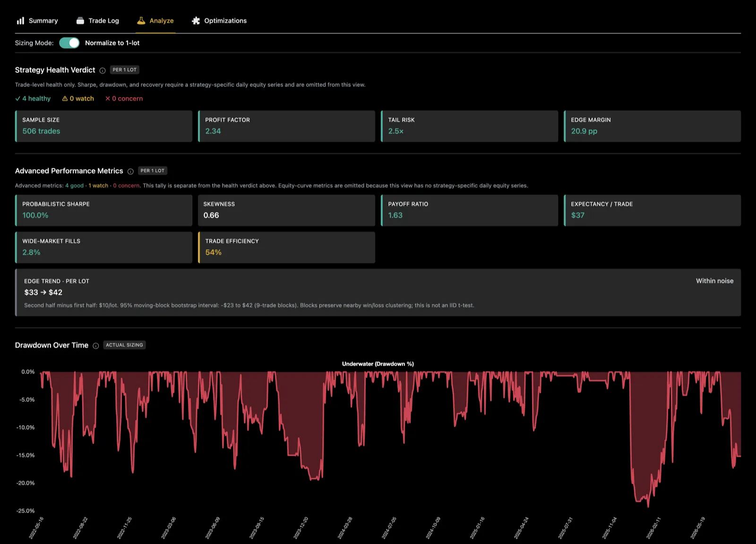Click the PER 1 LOT badge beside Strategy Health Verdict
Viewport: 756px width, 544px height.
pyautogui.click(x=125, y=70)
